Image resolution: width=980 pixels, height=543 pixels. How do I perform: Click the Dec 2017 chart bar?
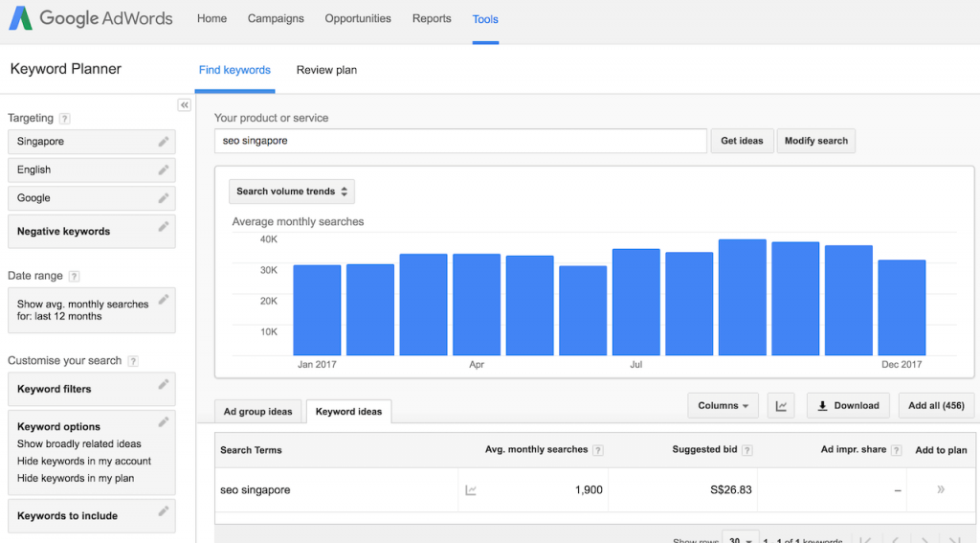902,307
